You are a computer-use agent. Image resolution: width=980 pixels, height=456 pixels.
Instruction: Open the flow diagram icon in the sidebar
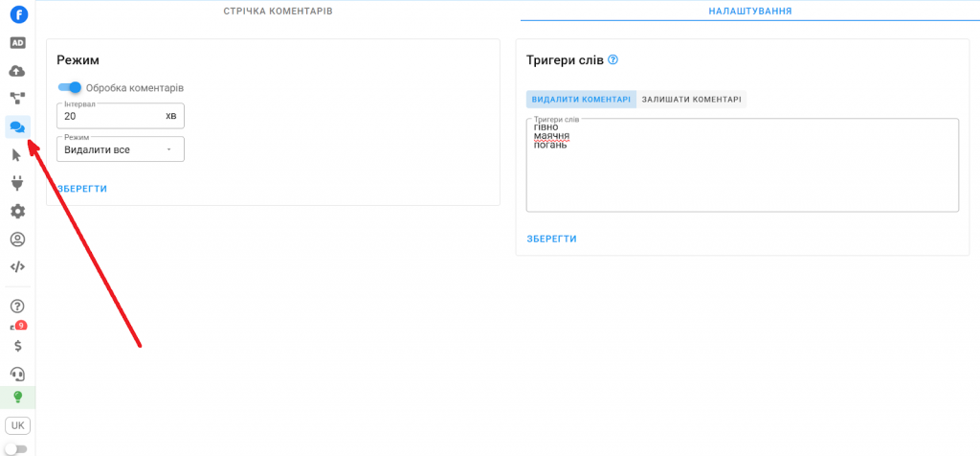17,99
